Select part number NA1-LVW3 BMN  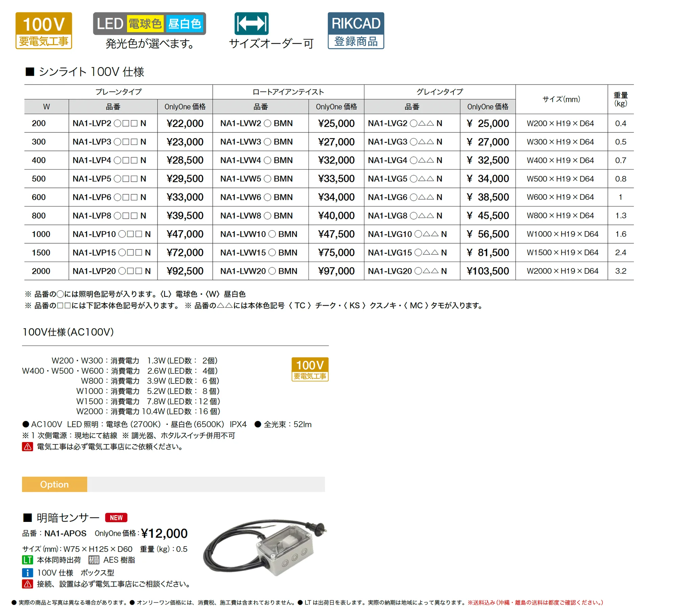pos(256,142)
